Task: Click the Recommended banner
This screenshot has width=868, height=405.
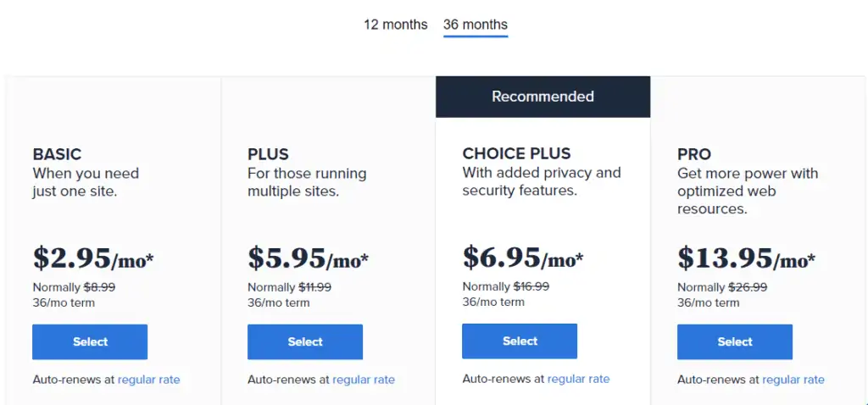Action: pyautogui.click(x=543, y=97)
